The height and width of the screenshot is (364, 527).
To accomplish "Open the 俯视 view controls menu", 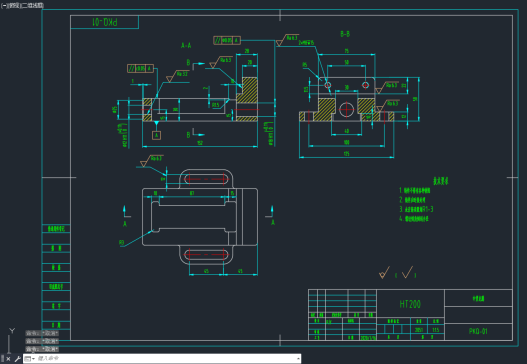I will point(14,5).
